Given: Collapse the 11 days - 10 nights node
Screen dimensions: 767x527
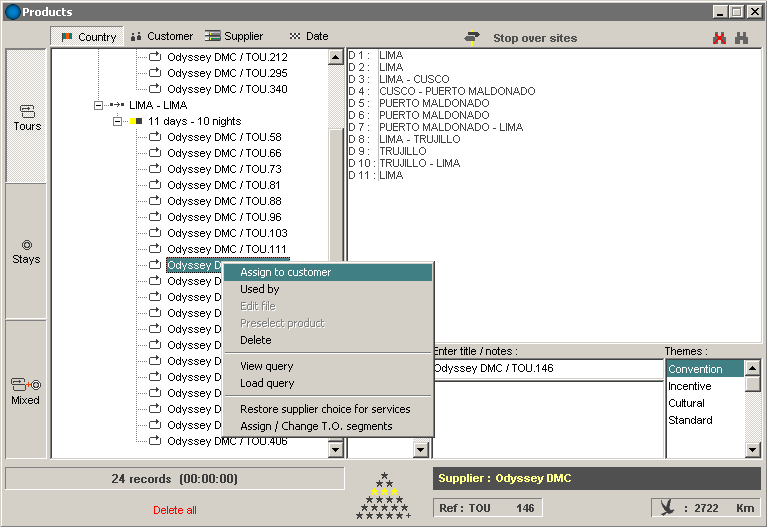Looking at the screenshot, I should pyautogui.click(x=117, y=121).
